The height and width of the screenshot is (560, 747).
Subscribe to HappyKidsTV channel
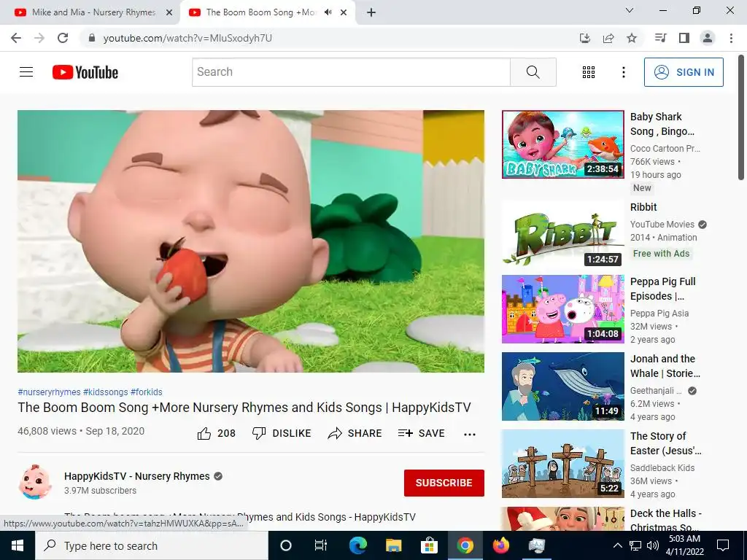click(444, 483)
